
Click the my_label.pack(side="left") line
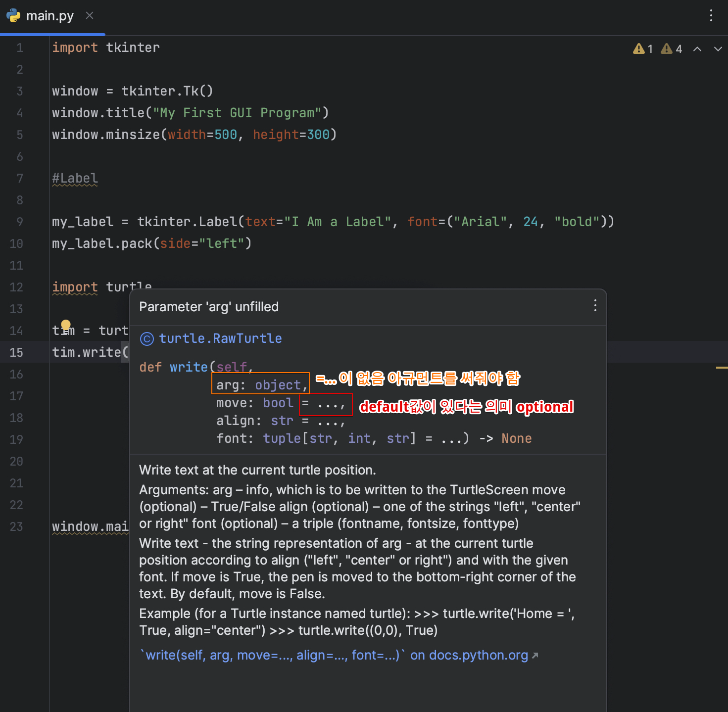coord(151,243)
